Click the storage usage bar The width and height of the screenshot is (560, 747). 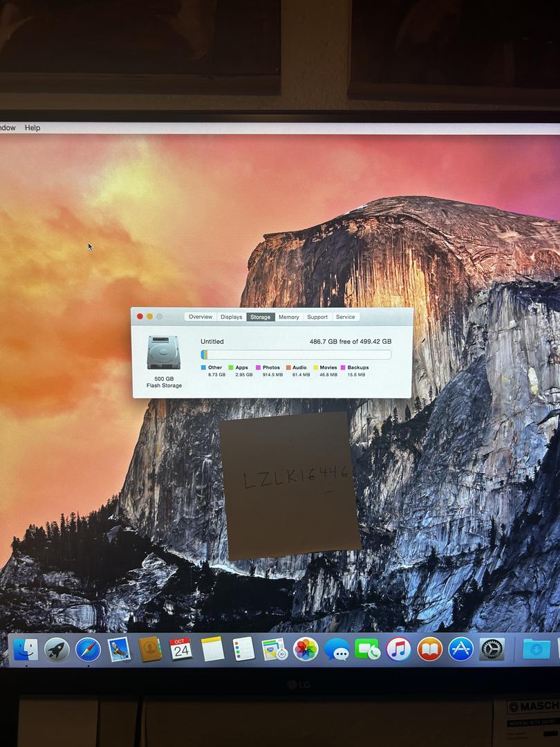pyautogui.click(x=296, y=354)
